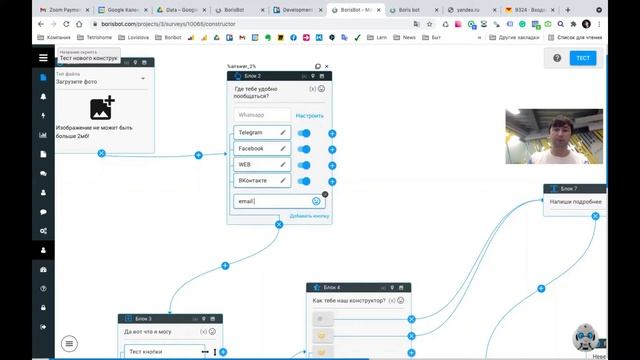
Task: Add connection from WEB row plus
Action: tap(332, 166)
